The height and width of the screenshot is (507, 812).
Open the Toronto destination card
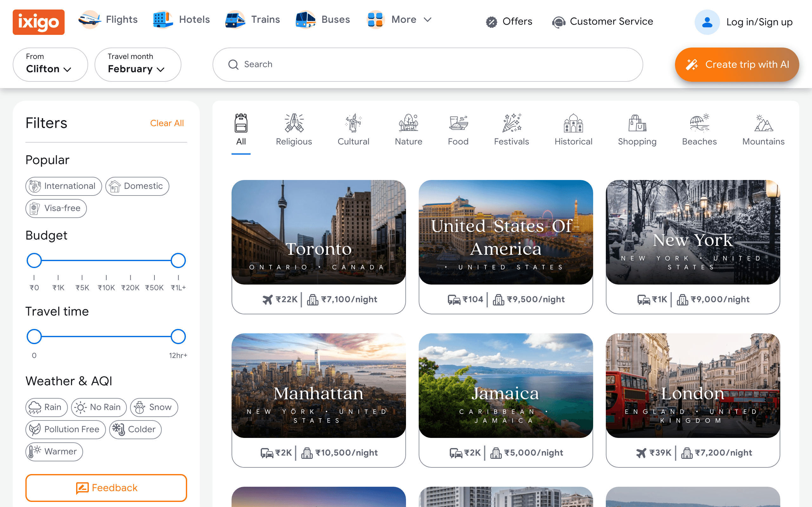(x=319, y=247)
